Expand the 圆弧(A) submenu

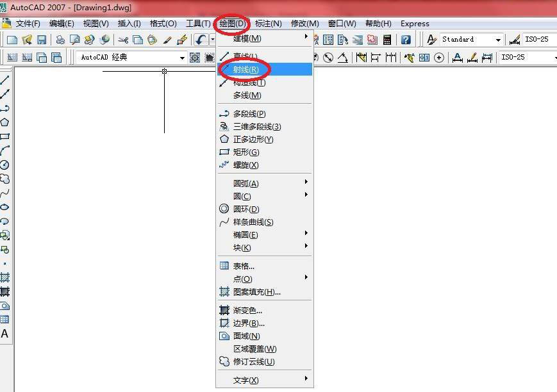tap(265, 184)
